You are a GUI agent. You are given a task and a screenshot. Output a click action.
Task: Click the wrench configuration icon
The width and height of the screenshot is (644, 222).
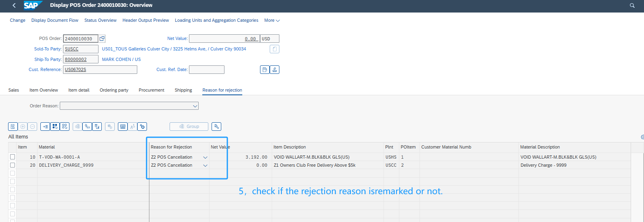pyautogui.click(x=216, y=127)
